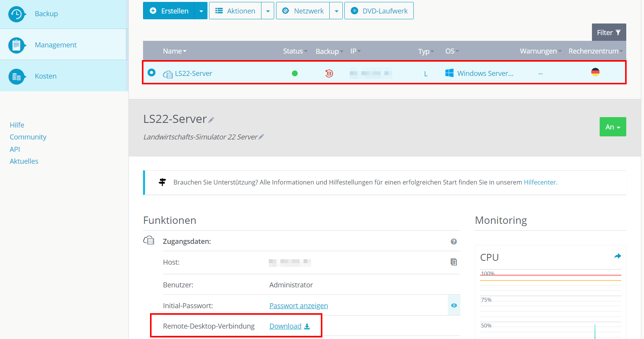
Task: Open the Hilfe link
Action: 17,125
